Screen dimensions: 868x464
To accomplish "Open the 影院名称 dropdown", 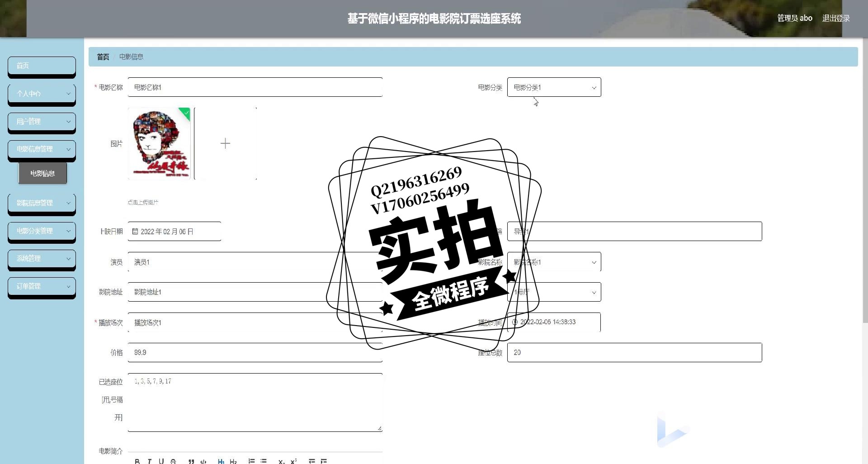I will [x=554, y=262].
